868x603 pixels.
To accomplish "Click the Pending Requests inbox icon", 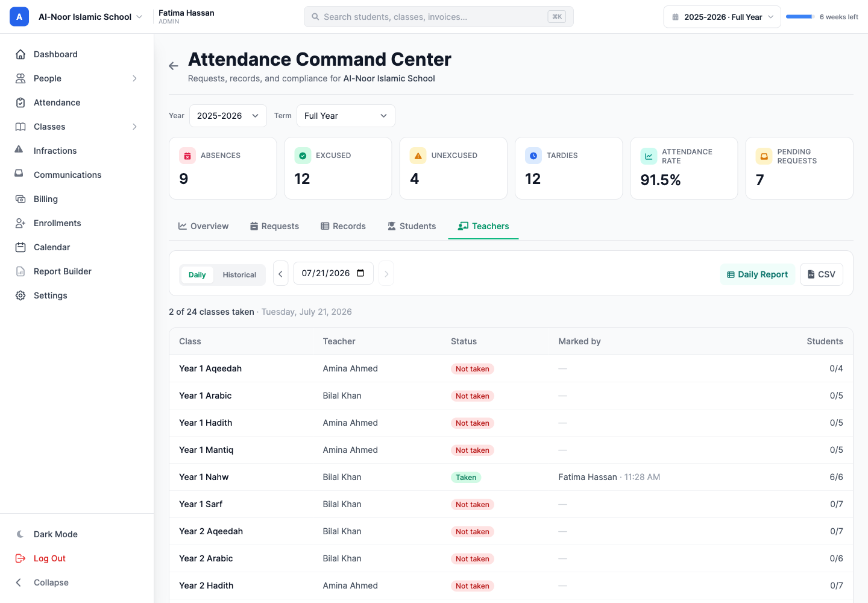I will tap(764, 156).
